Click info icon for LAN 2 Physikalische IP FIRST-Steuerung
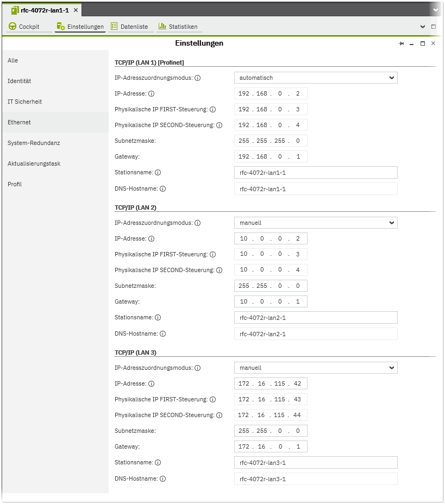445x504 pixels. [212, 255]
